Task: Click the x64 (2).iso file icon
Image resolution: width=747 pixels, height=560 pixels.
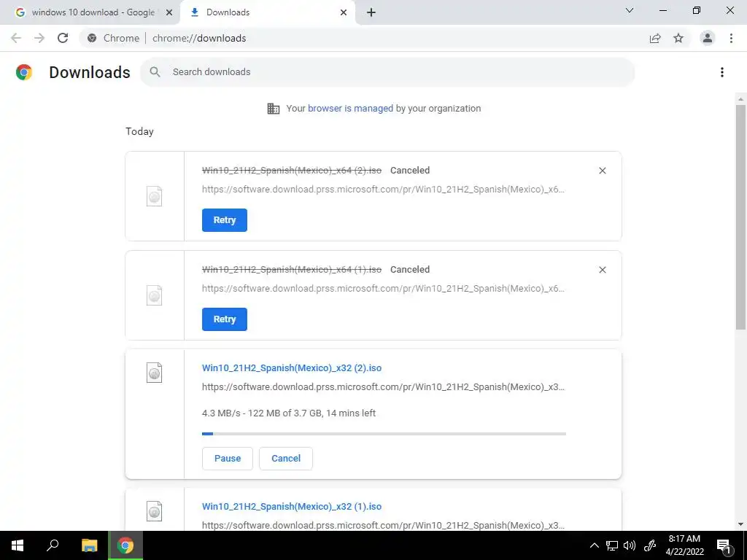Action: (155, 196)
